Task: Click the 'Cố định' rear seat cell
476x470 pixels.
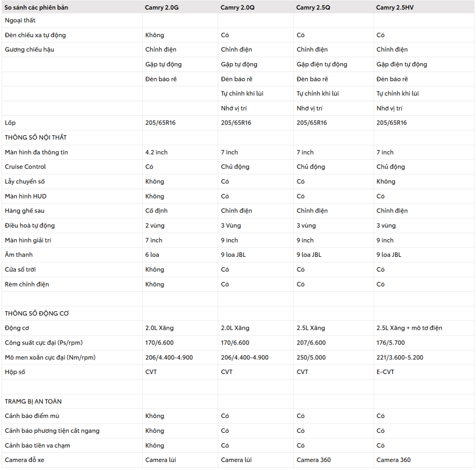Action: 156,211
